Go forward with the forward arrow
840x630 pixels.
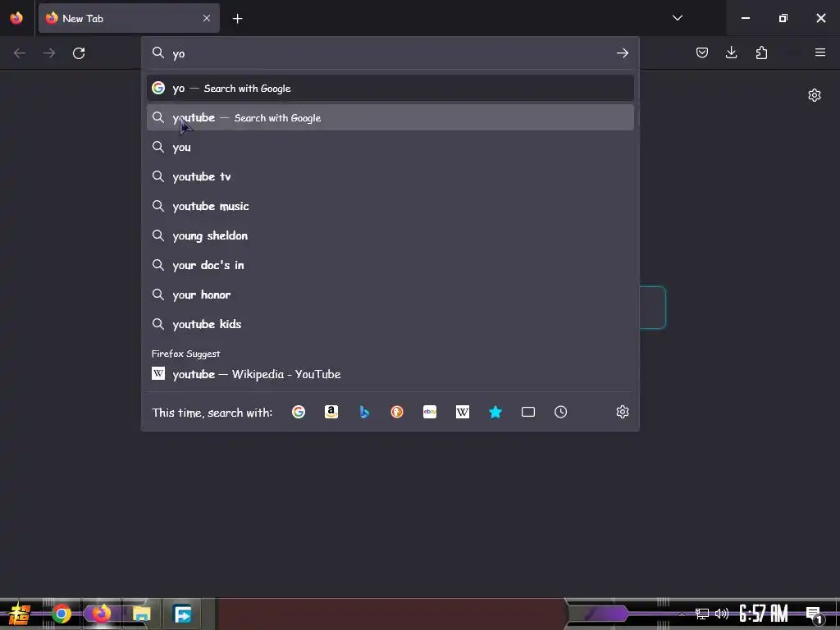[x=49, y=53]
